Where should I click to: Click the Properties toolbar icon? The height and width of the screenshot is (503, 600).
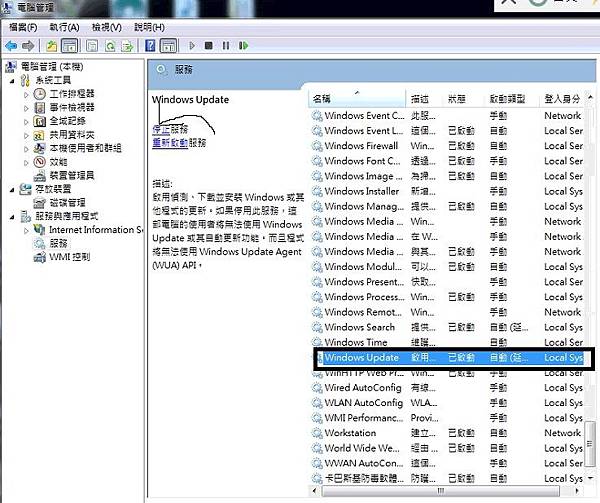coord(92,46)
